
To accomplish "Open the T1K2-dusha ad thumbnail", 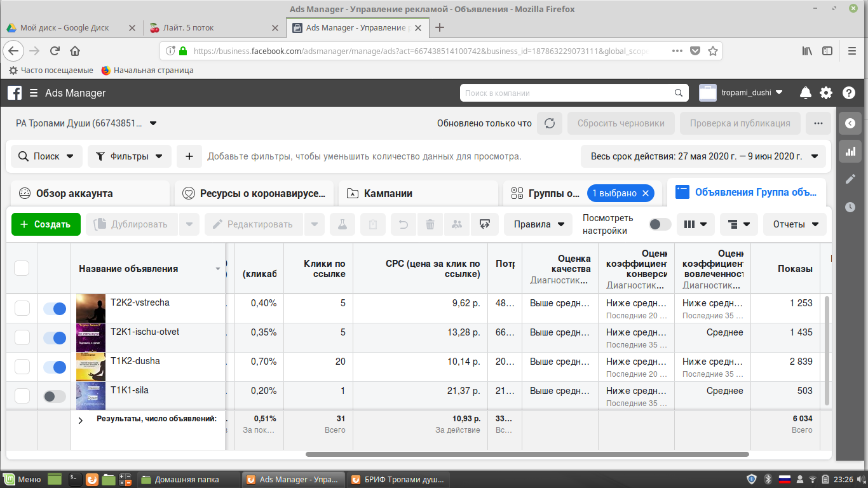I will [x=91, y=367].
